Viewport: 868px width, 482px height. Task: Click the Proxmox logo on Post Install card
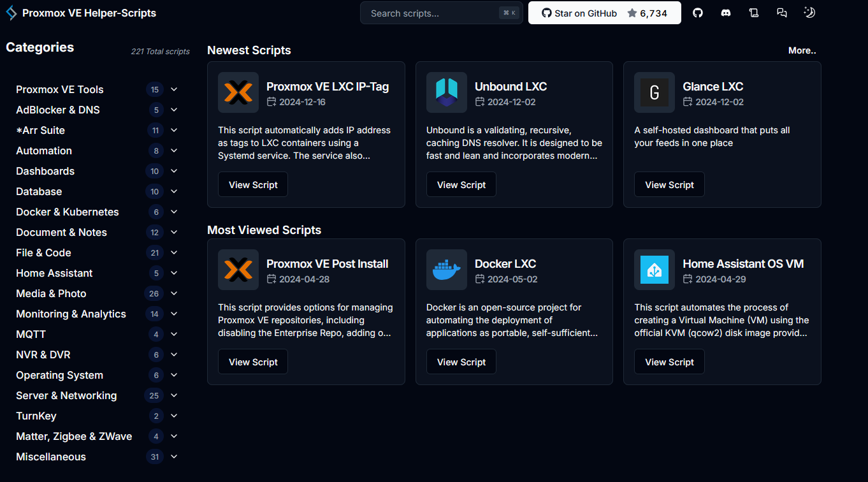pos(238,269)
